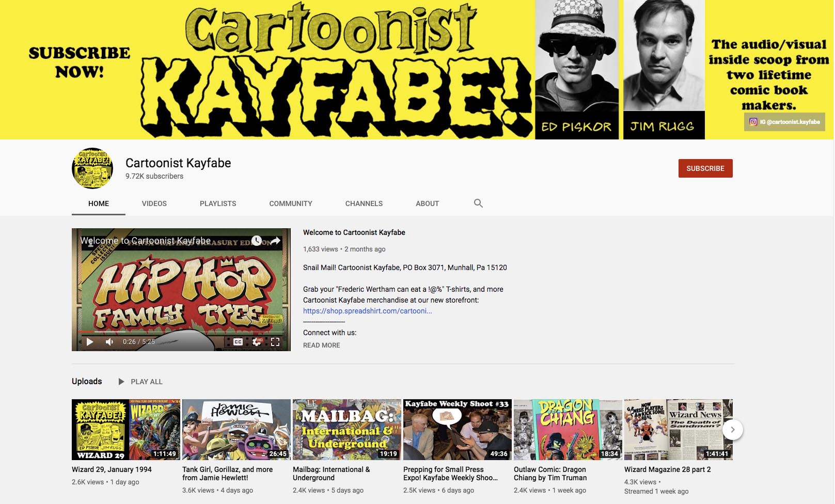The image size is (835, 504).
Task: Click the PLAY ALL text link
Action: click(x=147, y=382)
